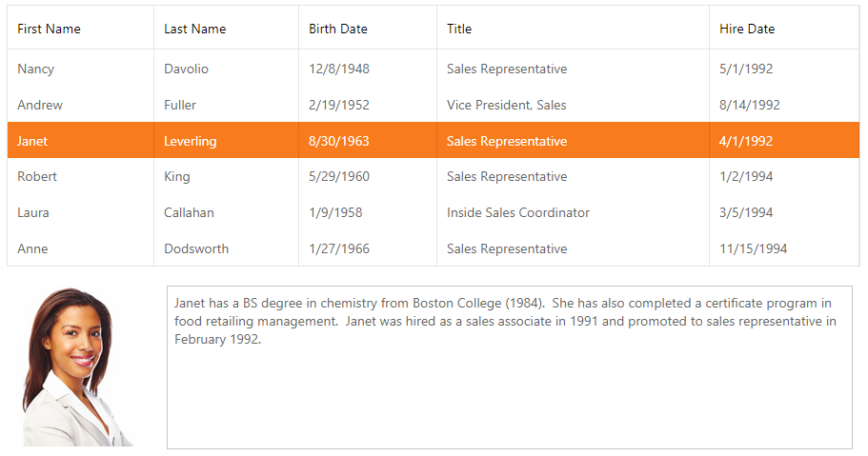Click the 11/15/1994 hire date cell
This screenshot has height=456, width=868.
pos(784,248)
